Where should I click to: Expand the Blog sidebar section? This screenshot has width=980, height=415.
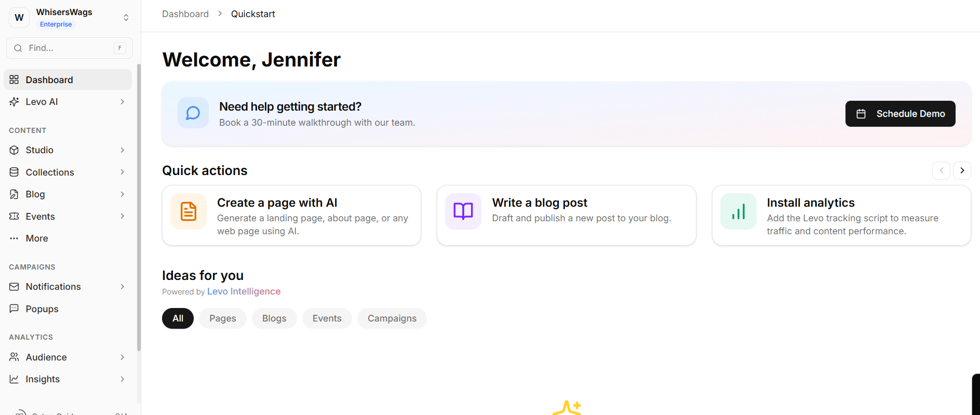click(x=122, y=194)
